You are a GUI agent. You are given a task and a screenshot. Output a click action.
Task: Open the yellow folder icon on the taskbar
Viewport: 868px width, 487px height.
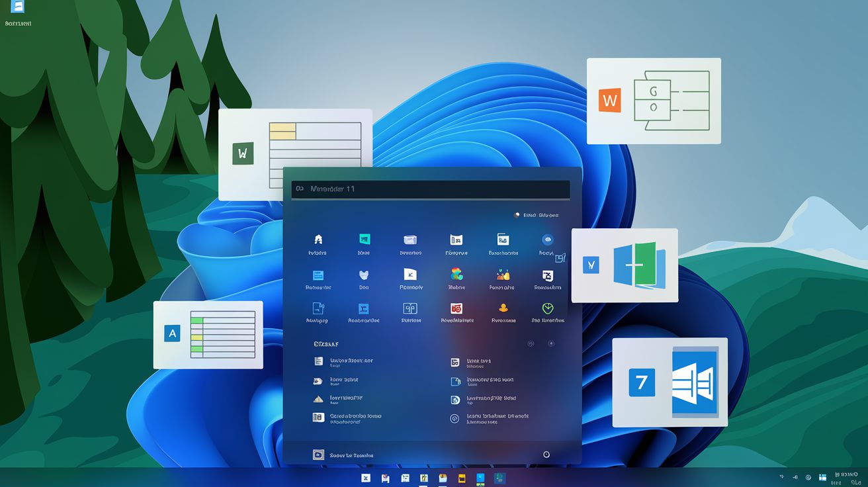click(462, 478)
